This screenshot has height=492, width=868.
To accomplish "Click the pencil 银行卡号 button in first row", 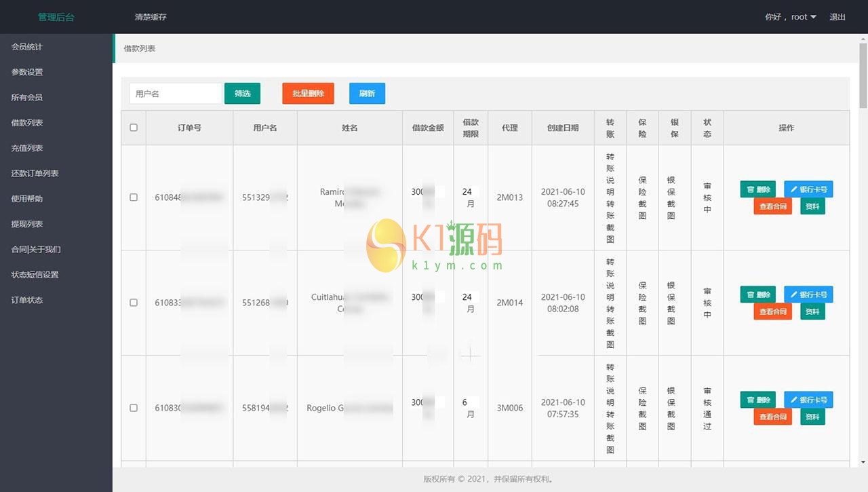I will [808, 189].
